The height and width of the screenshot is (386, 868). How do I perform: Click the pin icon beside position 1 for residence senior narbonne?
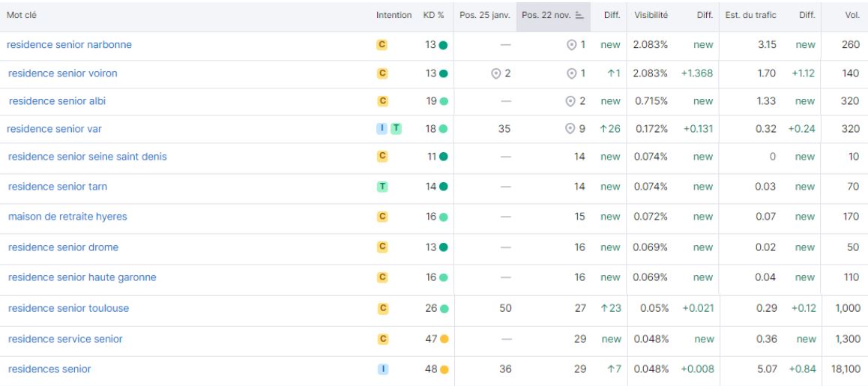(x=571, y=45)
